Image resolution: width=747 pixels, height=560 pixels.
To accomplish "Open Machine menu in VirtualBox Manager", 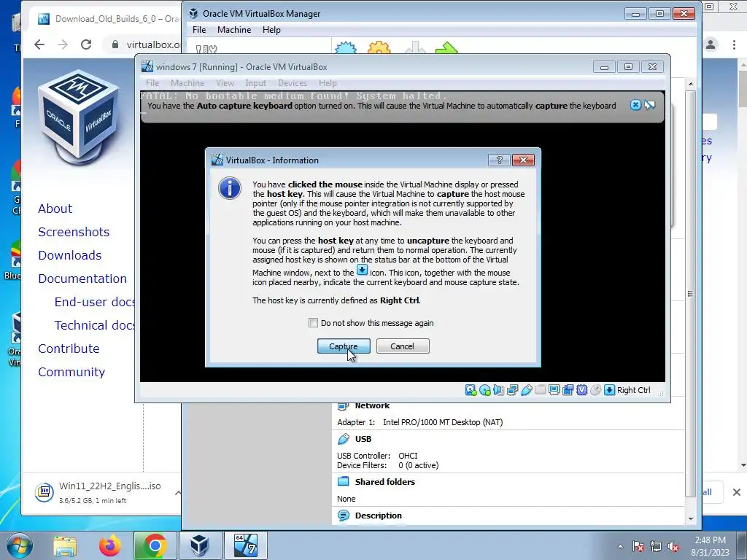I will [234, 29].
